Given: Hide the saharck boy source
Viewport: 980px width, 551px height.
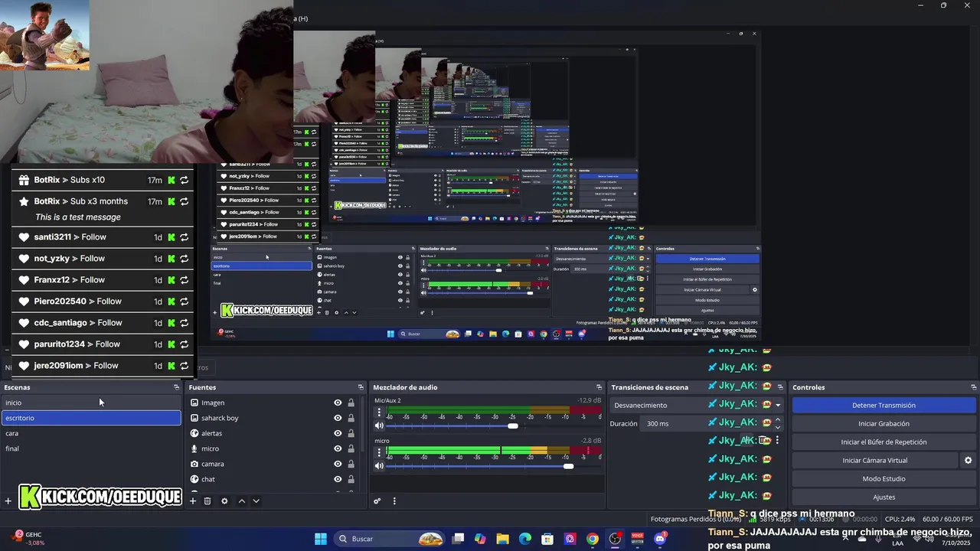Looking at the screenshot, I should pyautogui.click(x=338, y=418).
